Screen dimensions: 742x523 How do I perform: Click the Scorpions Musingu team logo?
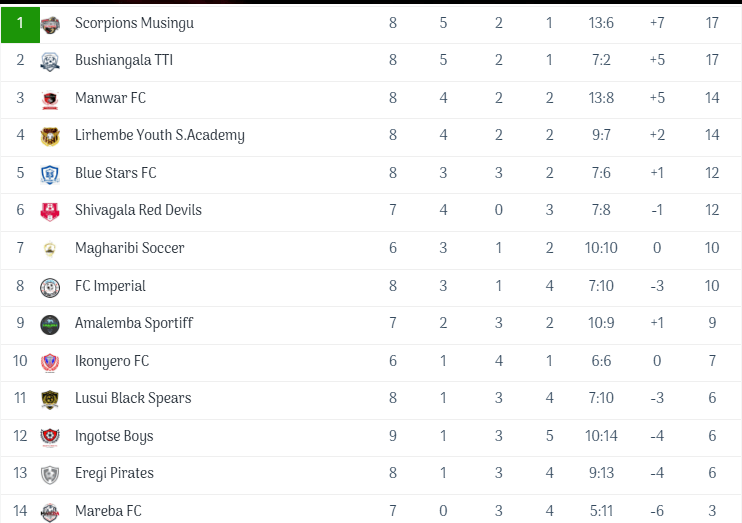click(50, 23)
